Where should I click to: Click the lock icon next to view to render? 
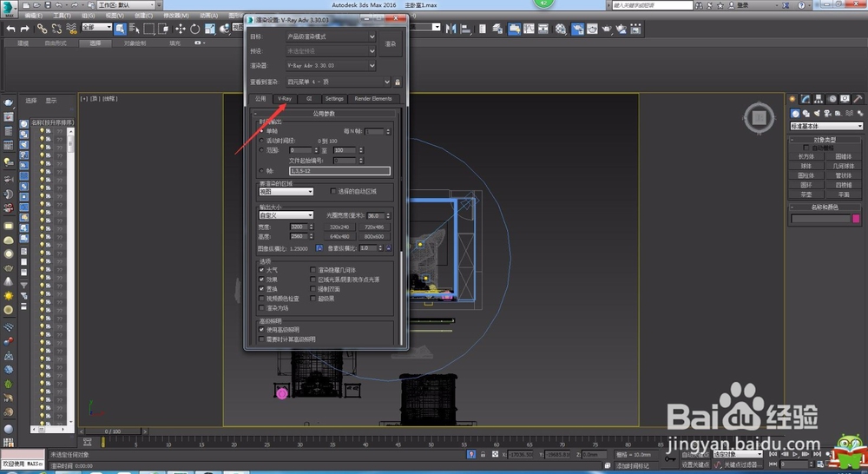click(x=397, y=82)
